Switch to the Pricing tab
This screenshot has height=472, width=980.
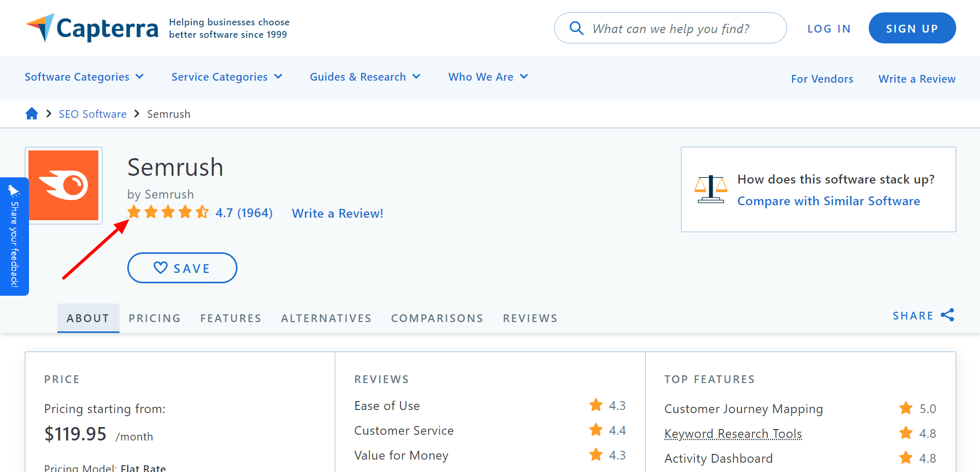[155, 318]
